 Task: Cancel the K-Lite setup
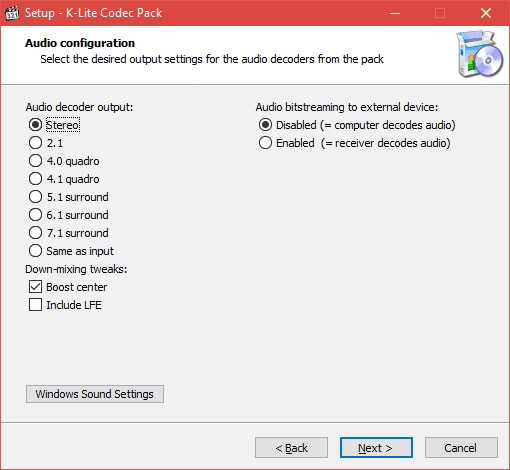[461, 448]
